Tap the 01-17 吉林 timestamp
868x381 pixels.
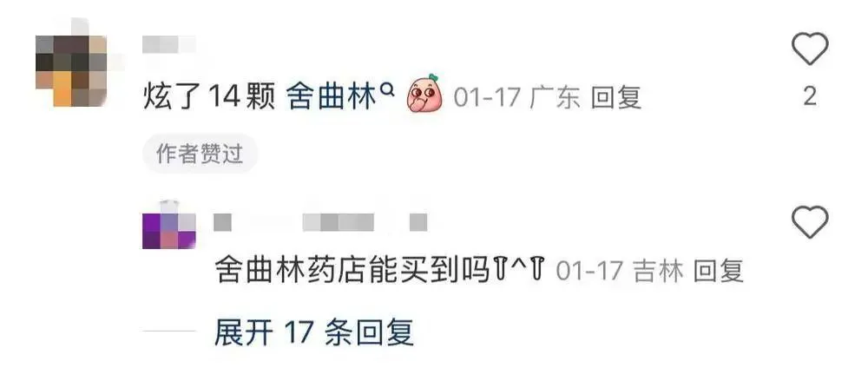click(620, 272)
